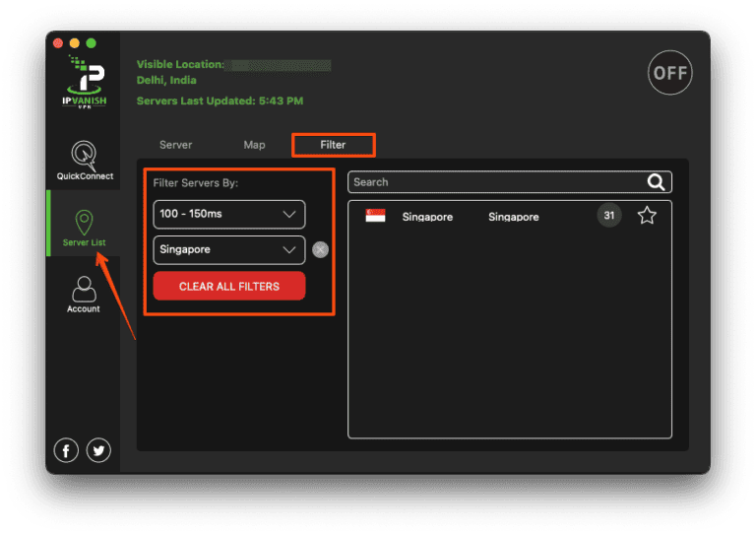Screen dimensions: 756x535
Task: Open the Singapore country dropdown
Action: [x=229, y=250]
